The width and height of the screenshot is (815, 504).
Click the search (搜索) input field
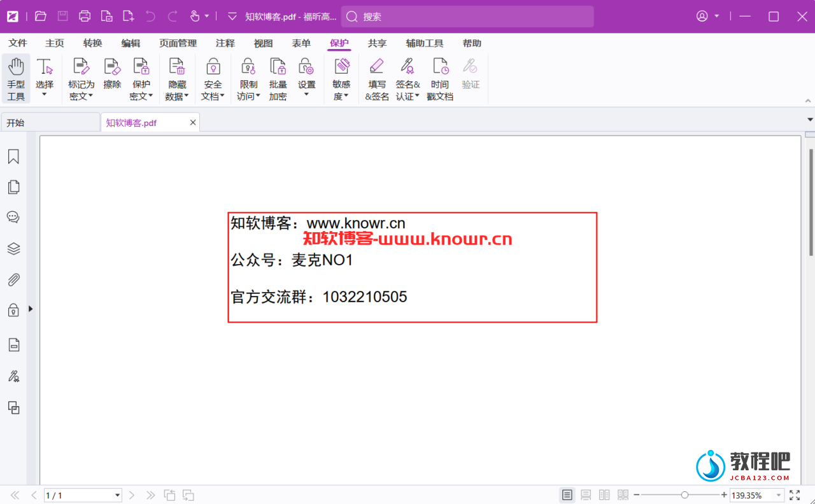[467, 17]
